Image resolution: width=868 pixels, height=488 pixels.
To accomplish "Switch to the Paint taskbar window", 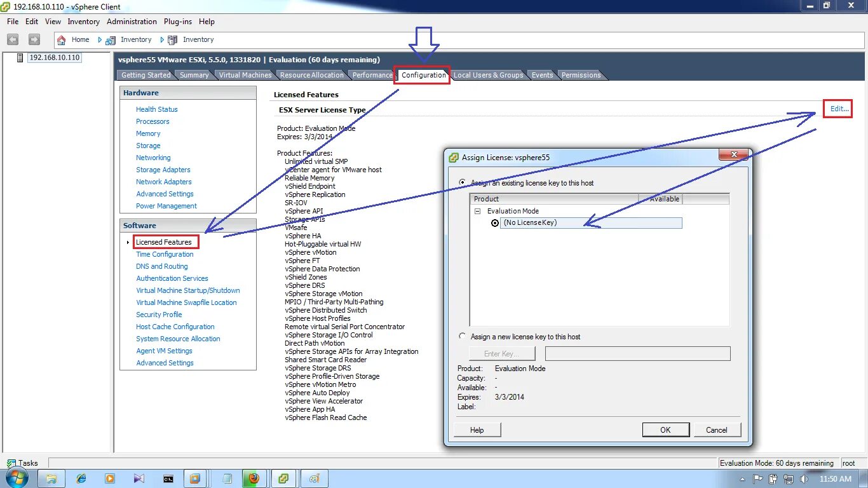I will 314,478.
